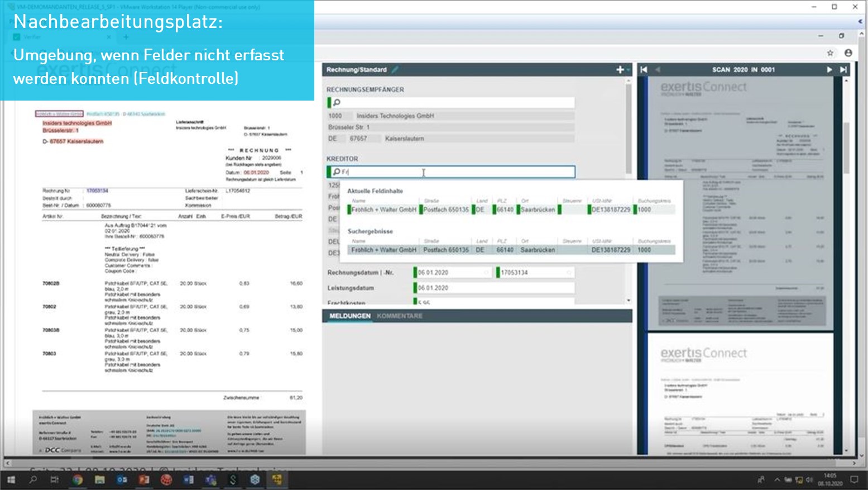Go to next page in scan viewer
The width and height of the screenshot is (868, 490).
click(829, 70)
